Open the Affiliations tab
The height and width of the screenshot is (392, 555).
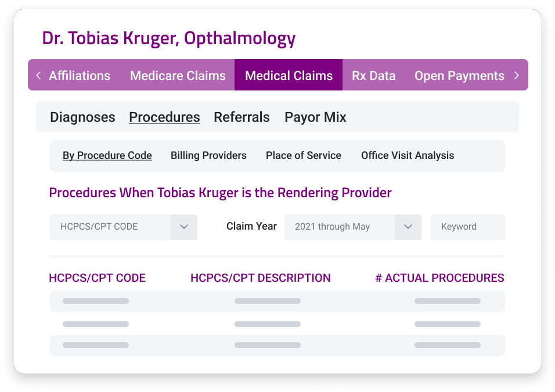tap(80, 75)
